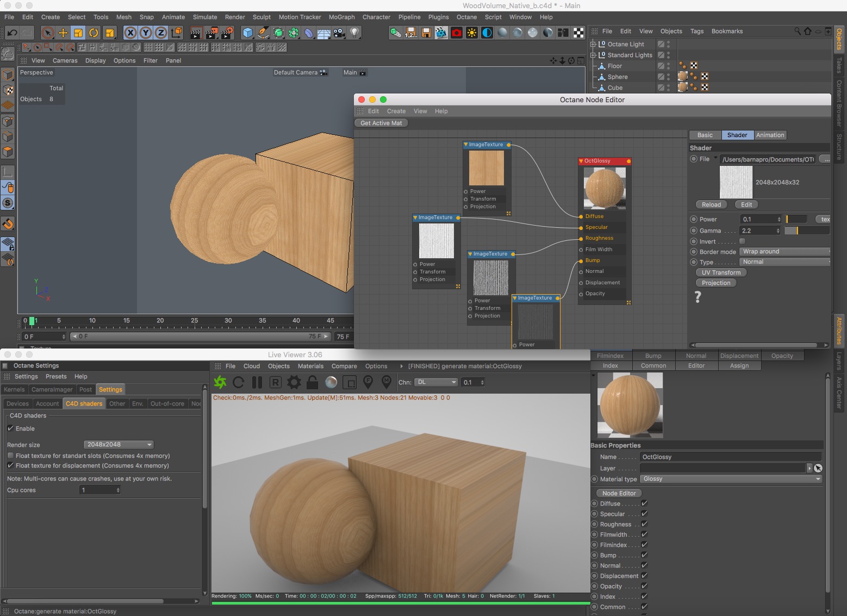Screen dimensions: 847x616
Task: Add a Cube primitive object
Action: [248, 33]
